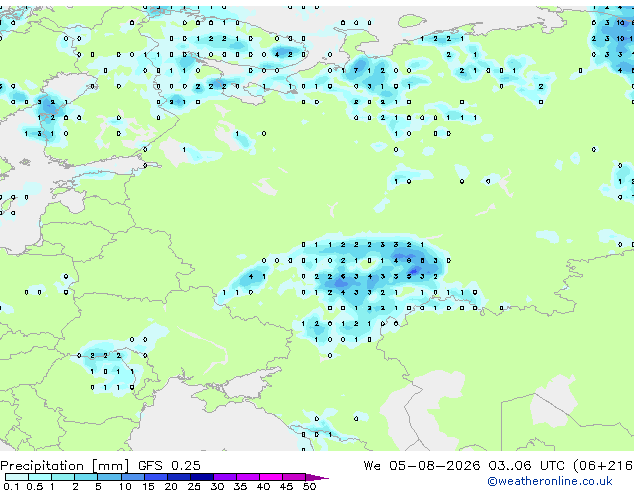Pick the legend swatch between 1 and 2
The image size is (634, 490).
[x=63, y=477]
